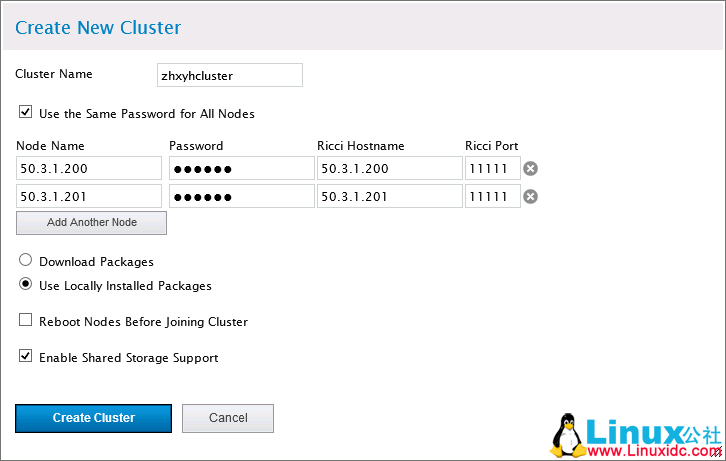Screen dimensions: 726x461
Task: Select Use Locally Installed Packages radio option
Action: tap(25, 284)
